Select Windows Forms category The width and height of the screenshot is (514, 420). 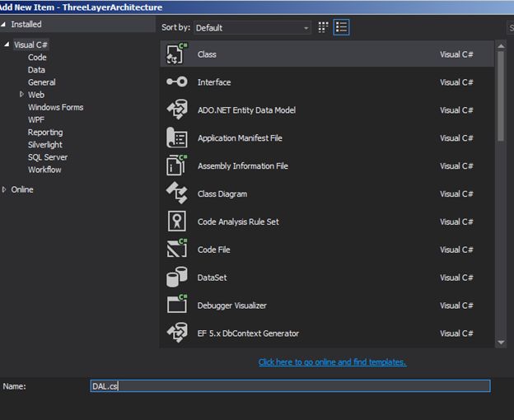(x=55, y=107)
